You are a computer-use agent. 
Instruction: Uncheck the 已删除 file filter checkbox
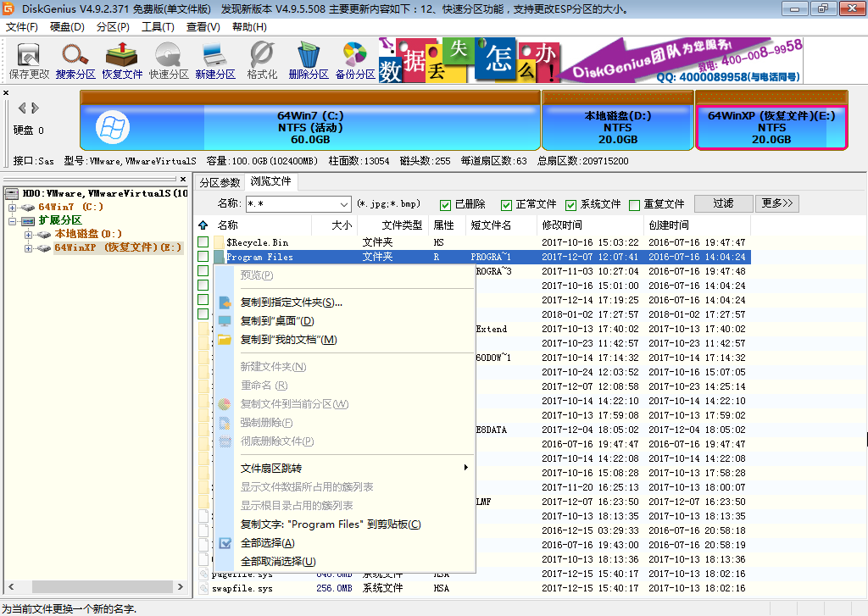pyautogui.click(x=444, y=203)
